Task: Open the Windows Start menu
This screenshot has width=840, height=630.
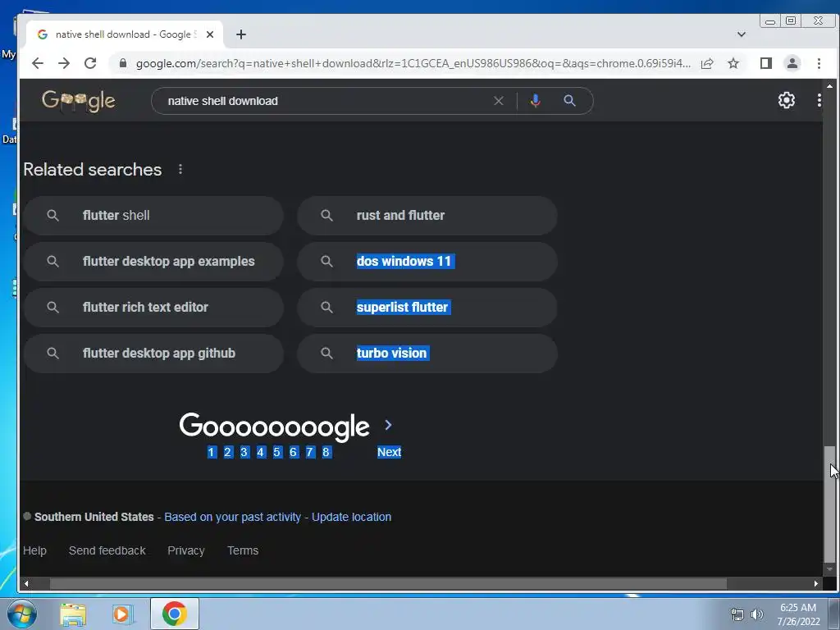Action: pos(21,614)
